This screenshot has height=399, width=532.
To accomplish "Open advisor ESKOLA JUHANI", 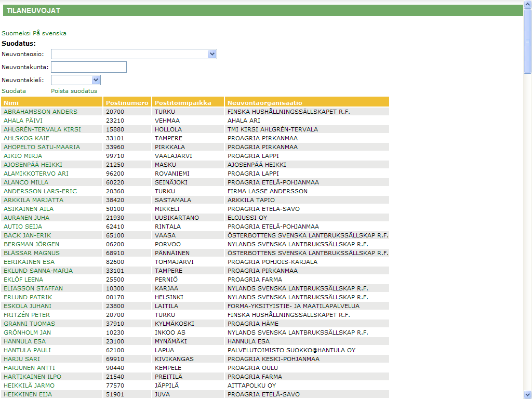I will point(28,305).
